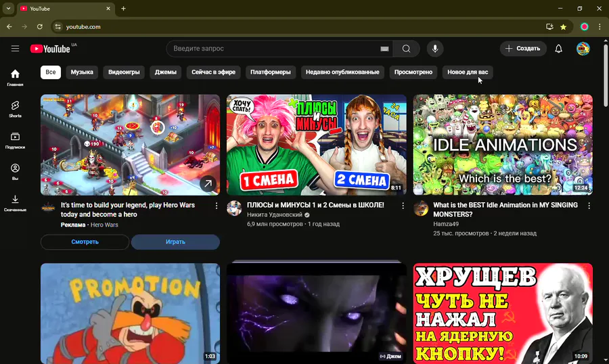Select the Джемы filter chip
Screen dimensions: 609x364
(x=166, y=72)
